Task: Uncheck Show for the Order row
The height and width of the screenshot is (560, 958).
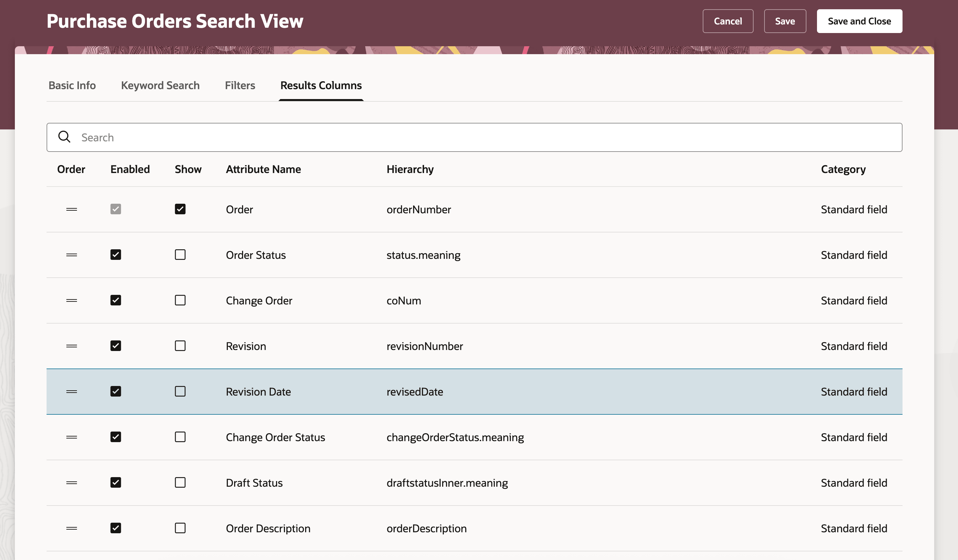Action: click(180, 209)
